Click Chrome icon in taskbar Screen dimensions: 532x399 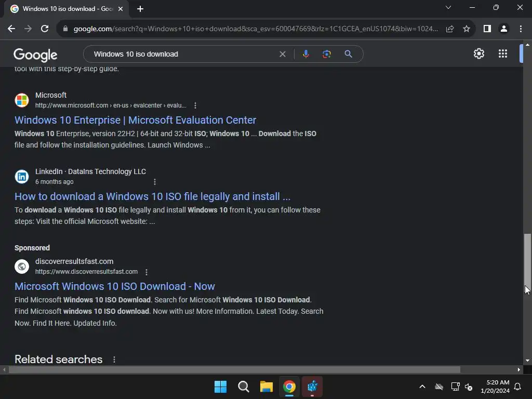click(x=289, y=387)
